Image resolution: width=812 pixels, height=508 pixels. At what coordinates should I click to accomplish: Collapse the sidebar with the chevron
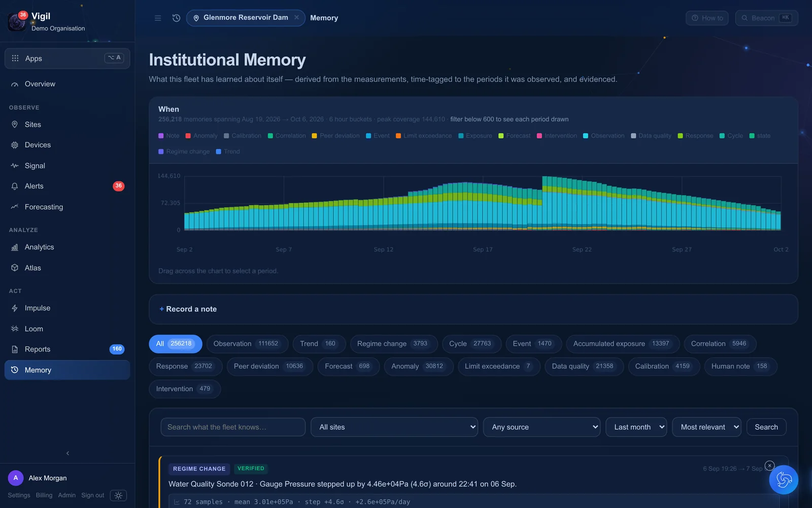pyautogui.click(x=67, y=453)
